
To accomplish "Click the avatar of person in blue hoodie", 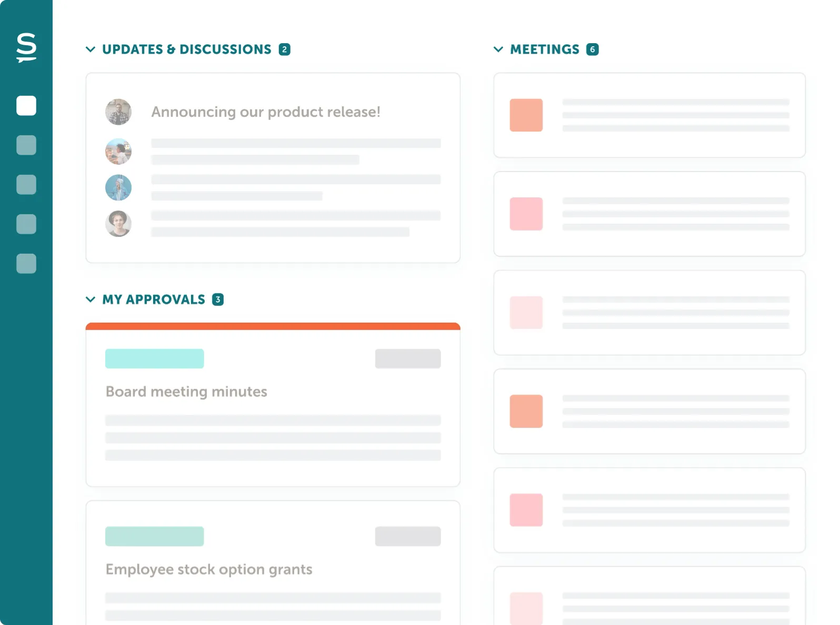I will tap(118, 187).
